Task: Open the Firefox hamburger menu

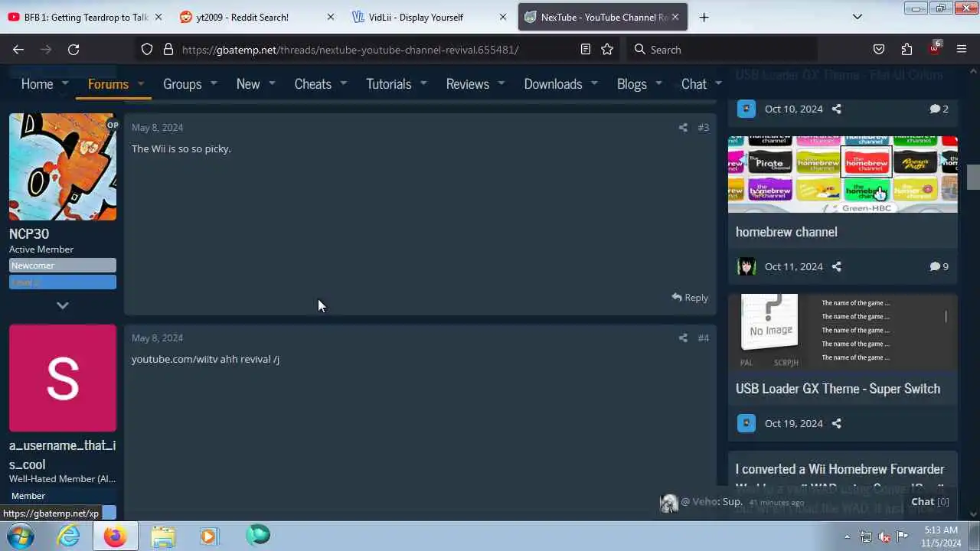Action: pyautogui.click(x=962, y=49)
